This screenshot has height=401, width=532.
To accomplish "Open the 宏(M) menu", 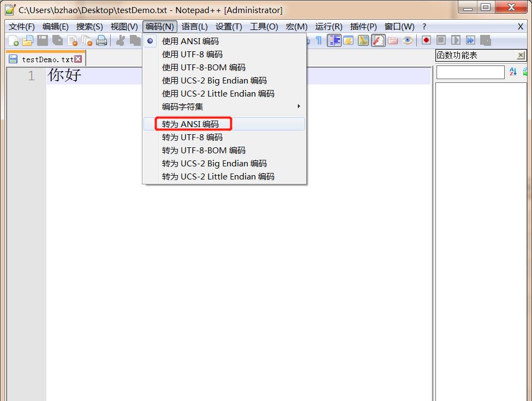I will pos(296,27).
